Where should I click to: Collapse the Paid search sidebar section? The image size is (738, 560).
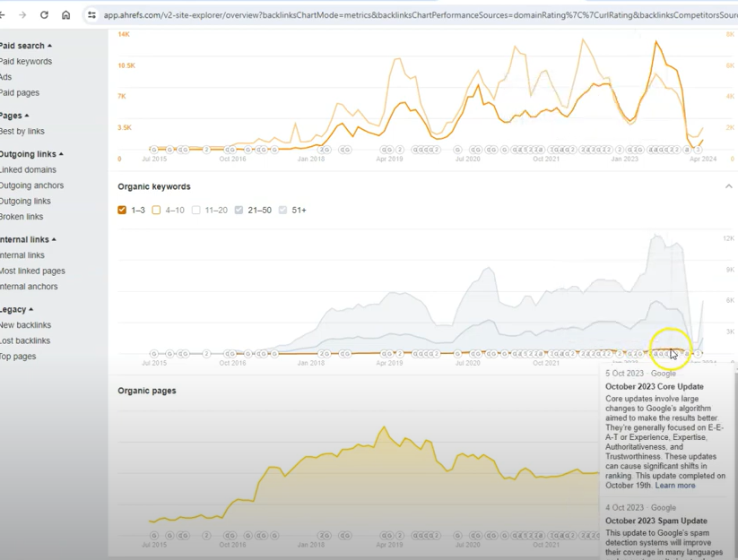pyautogui.click(x=25, y=46)
